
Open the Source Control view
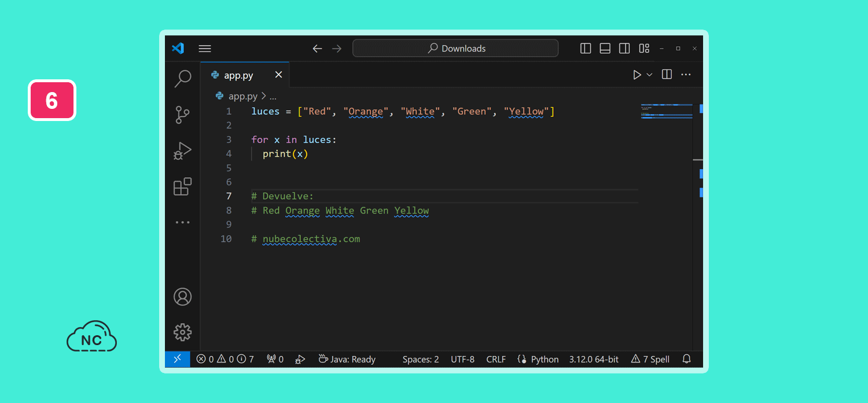[183, 115]
